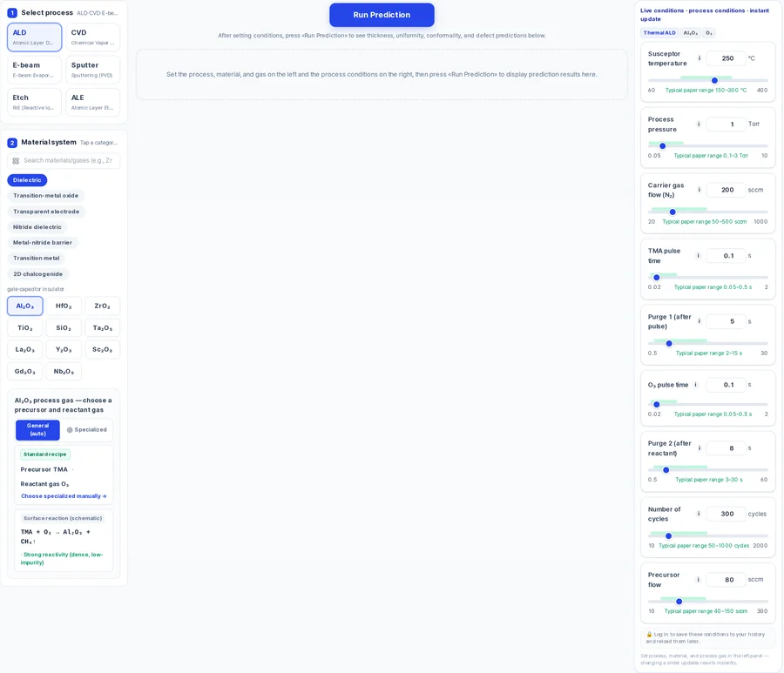Image resolution: width=784 pixels, height=673 pixels.
Task: Show info for Purge 2 (after reactant)
Action: [699, 448]
